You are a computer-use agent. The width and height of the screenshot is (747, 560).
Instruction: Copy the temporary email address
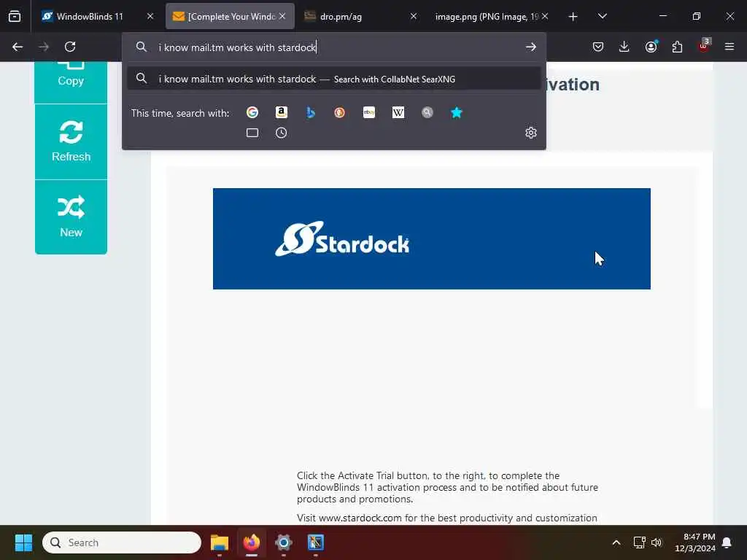pos(71,82)
